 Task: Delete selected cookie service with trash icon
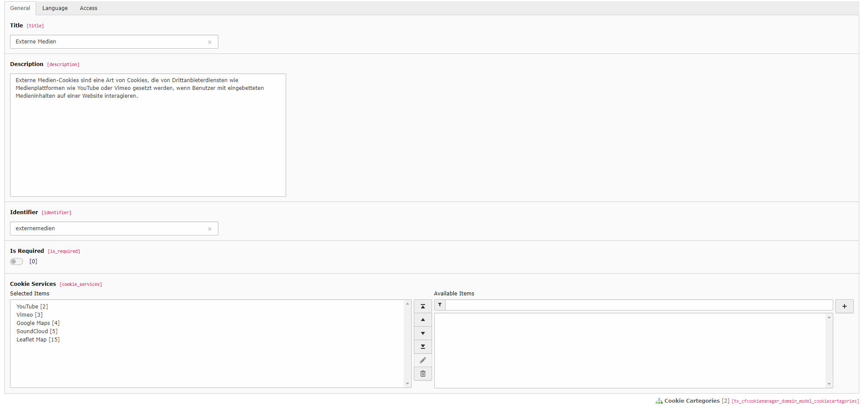click(x=422, y=374)
